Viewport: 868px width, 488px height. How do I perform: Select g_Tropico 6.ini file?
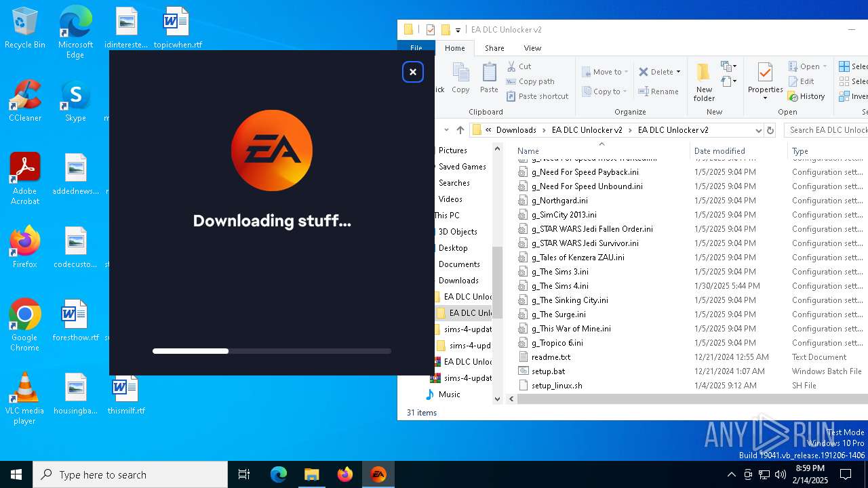[557, 343]
